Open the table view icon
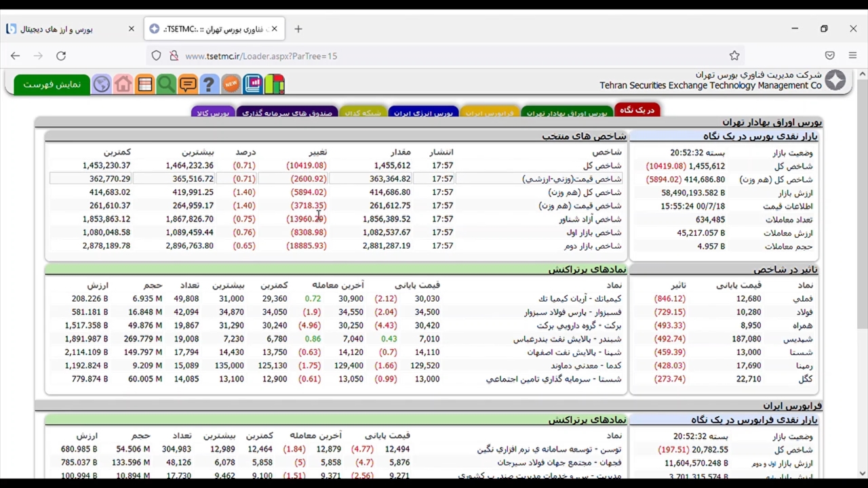The width and height of the screenshot is (868, 488). point(145,84)
